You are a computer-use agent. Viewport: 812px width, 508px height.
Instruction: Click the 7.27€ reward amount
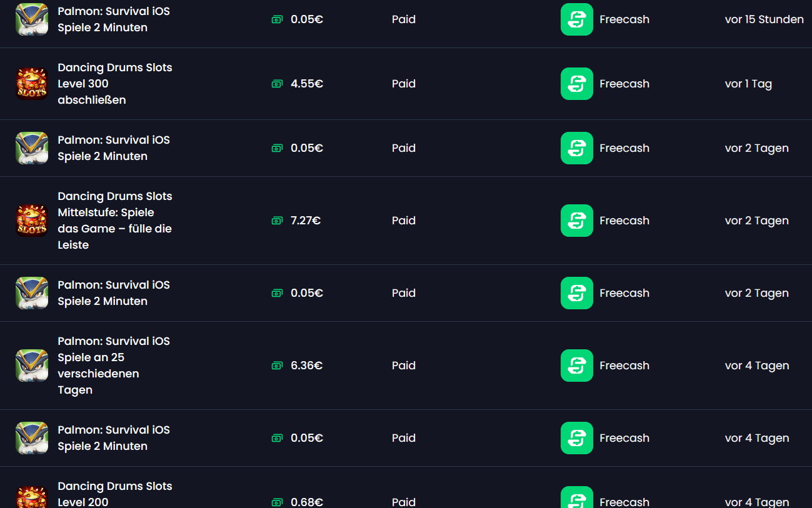(306, 221)
